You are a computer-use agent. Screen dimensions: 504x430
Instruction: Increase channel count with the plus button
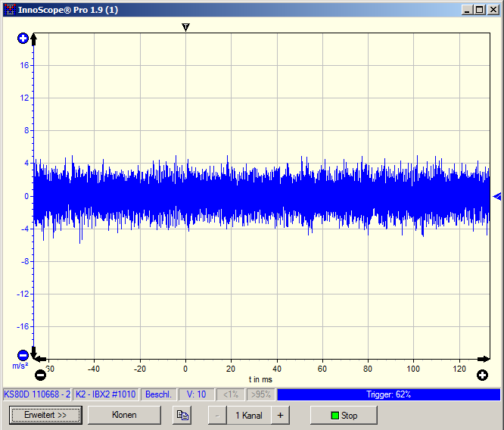pyautogui.click(x=279, y=415)
